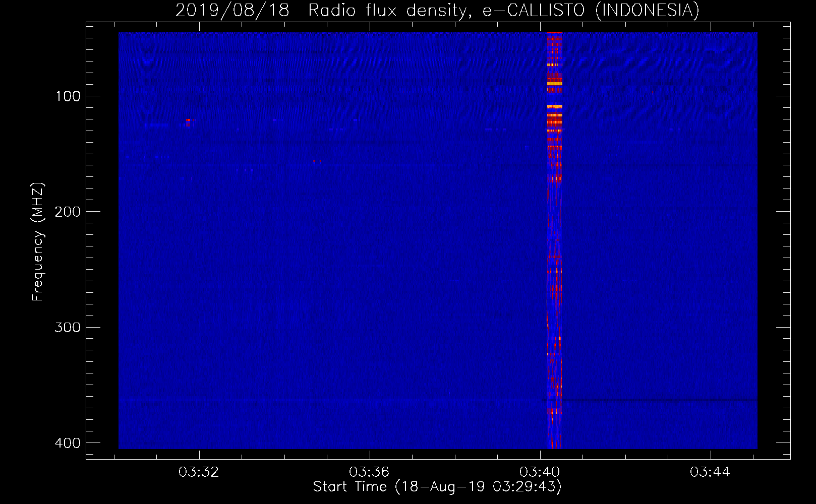Click the 400 frequency tick label
The height and width of the screenshot is (504, 816).
pyautogui.click(x=68, y=443)
